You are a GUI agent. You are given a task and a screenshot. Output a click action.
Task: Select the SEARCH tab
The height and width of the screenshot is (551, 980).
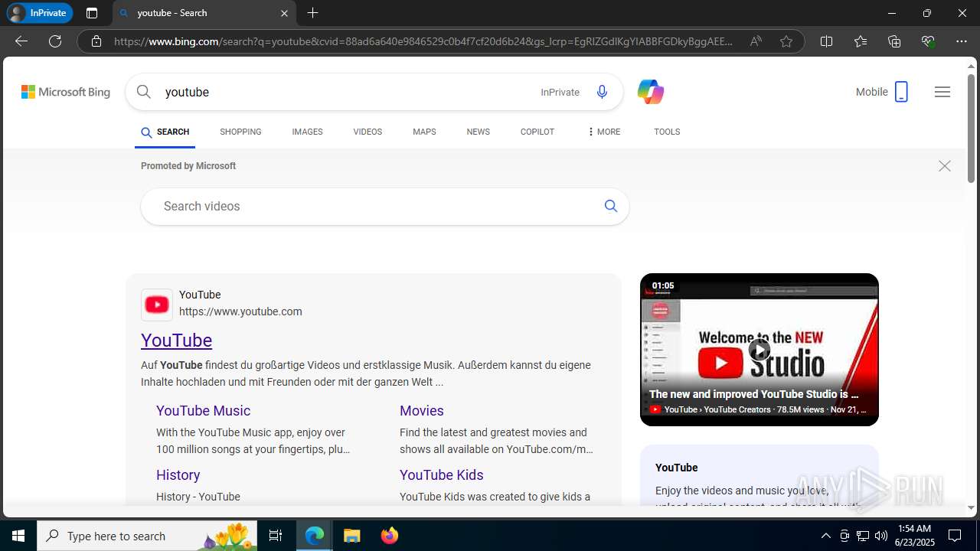pyautogui.click(x=165, y=132)
